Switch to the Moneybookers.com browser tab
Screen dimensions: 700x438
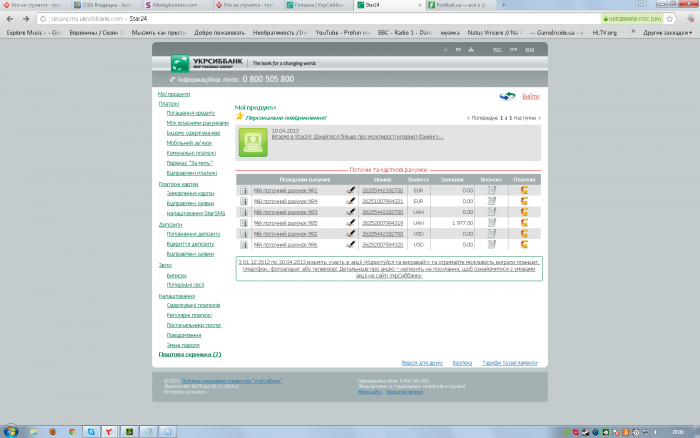click(x=175, y=5)
